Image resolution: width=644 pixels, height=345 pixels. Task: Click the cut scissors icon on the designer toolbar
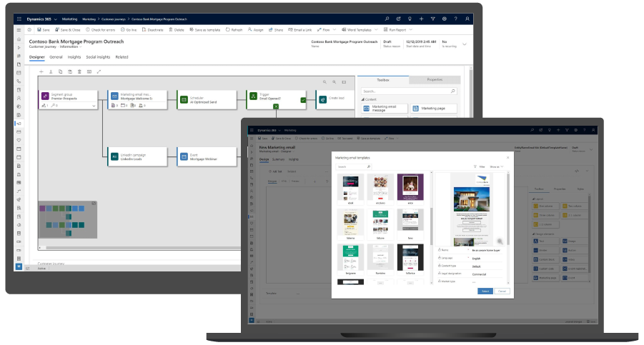(51, 72)
